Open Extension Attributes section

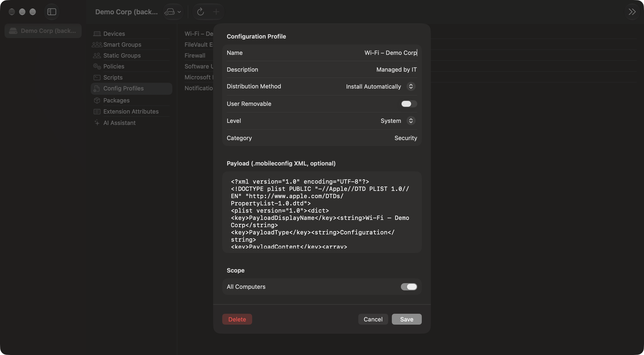pyautogui.click(x=132, y=112)
